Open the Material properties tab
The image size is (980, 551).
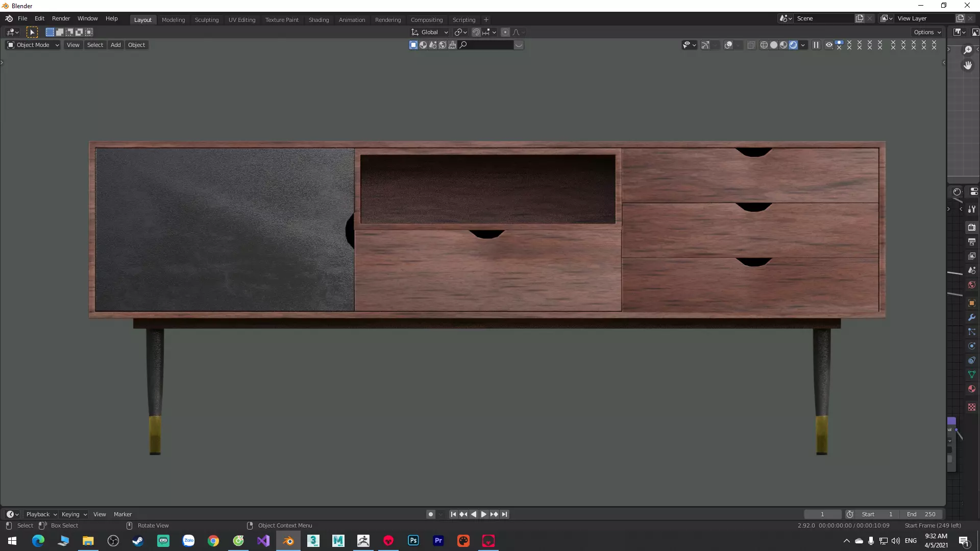972,389
